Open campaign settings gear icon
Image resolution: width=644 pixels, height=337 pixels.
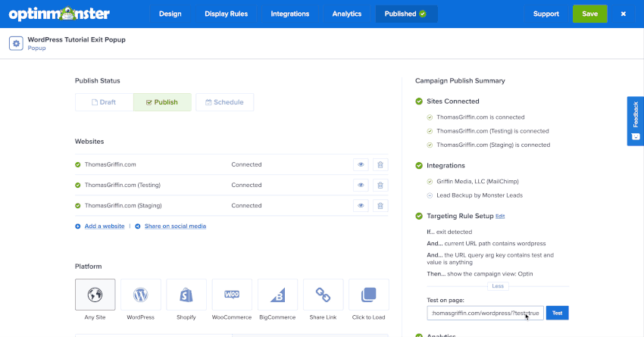(x=16, y=43)
